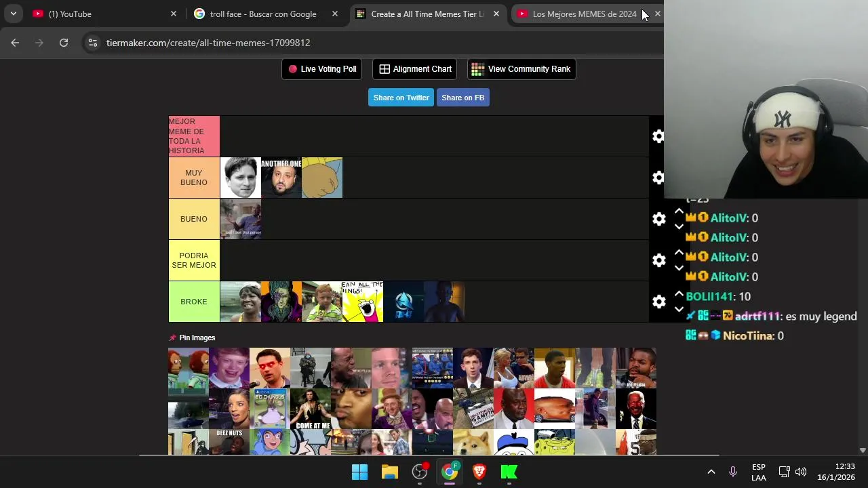Open File Explorer from taskbar
The image size is (868, 488).
pyautogui.click(x=389, y=472)
